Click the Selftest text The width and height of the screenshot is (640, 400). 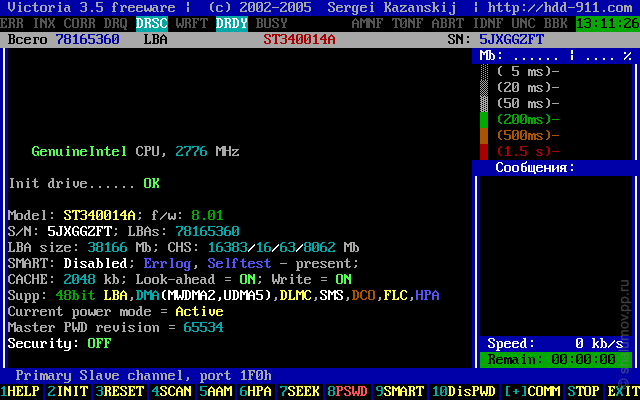point(239,263)
